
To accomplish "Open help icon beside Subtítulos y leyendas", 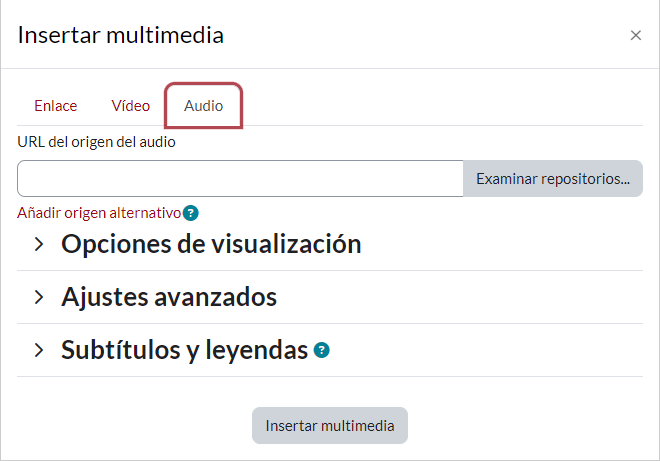I will [322, 350].
